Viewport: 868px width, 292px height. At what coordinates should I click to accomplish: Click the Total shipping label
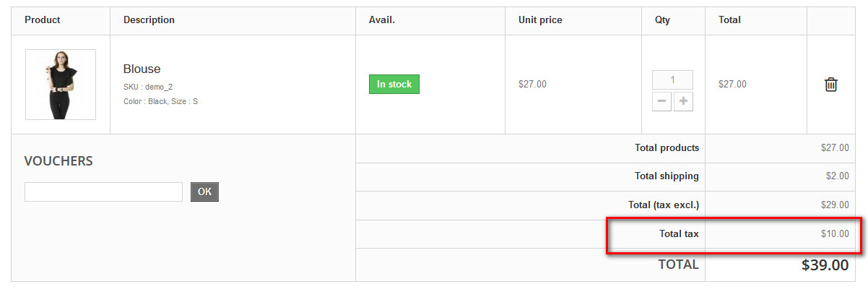[x=667, y=176]
